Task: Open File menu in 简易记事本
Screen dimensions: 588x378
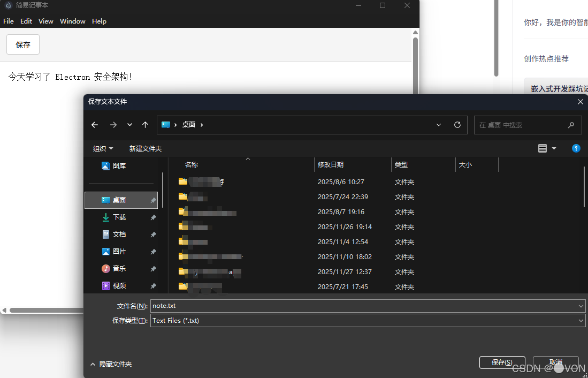Action: 8,21
